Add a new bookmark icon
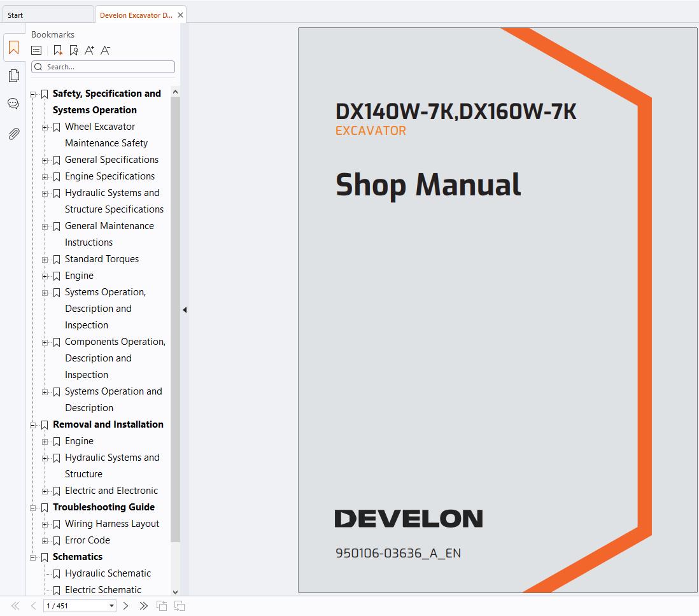The width and height of the screenshot is (699, 616). click(x=58, y=50)
